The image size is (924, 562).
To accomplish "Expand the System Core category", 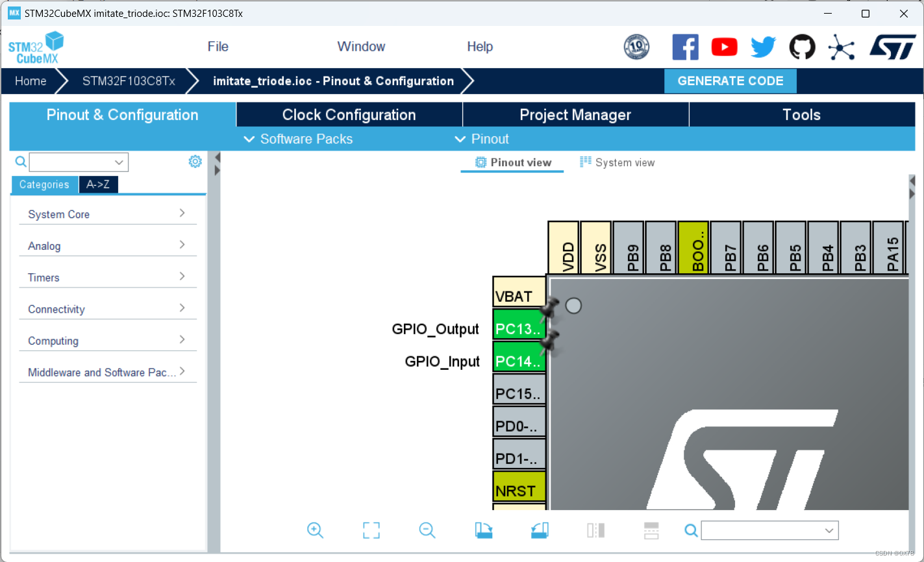I will [x=108, y=214].
